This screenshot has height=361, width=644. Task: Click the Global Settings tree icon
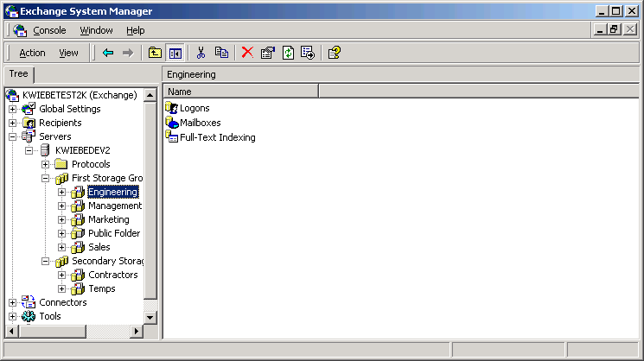point(29,109)
